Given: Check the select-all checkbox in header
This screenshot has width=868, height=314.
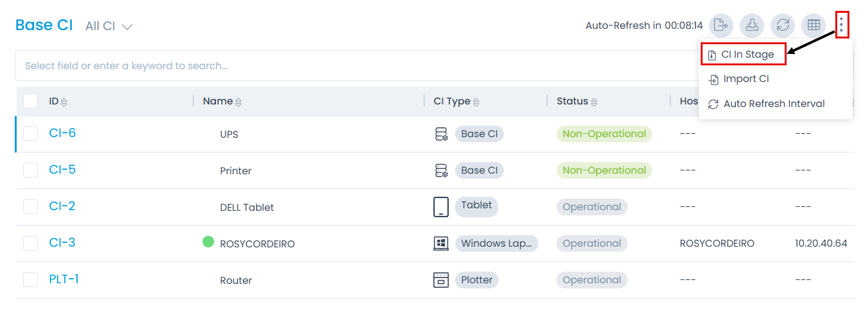Looking at the screenshot, I should (30, 101).
